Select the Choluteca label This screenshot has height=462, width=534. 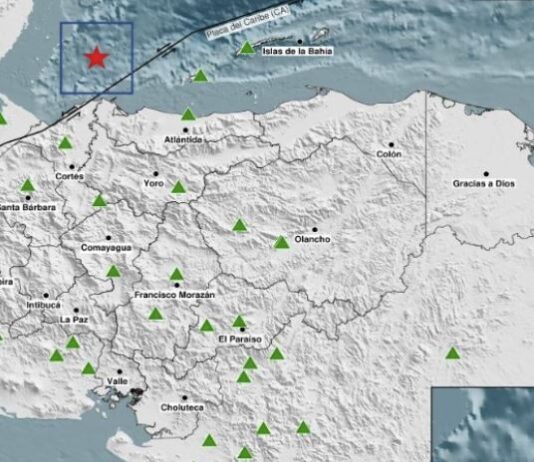[x=182, y=408]
